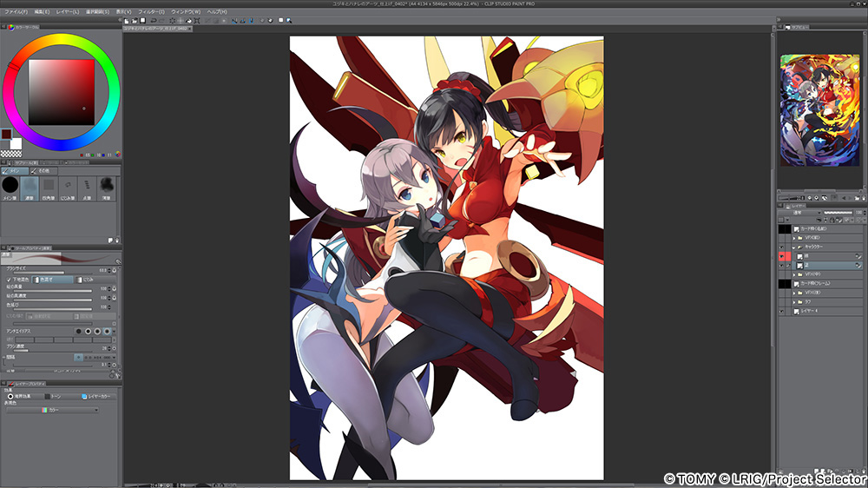Expand the VFX(後) layer folder
The height and width of the screenshot is (488, 868).
pyautogui.click(x=794, y=293)
